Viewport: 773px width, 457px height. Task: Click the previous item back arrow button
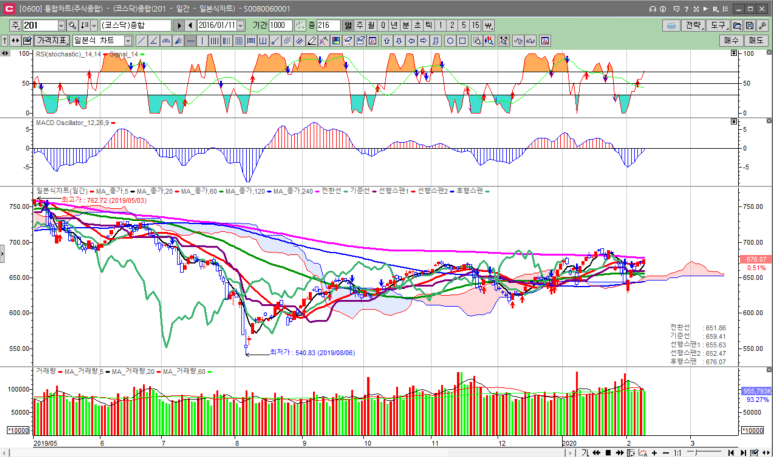pos(190,25)
